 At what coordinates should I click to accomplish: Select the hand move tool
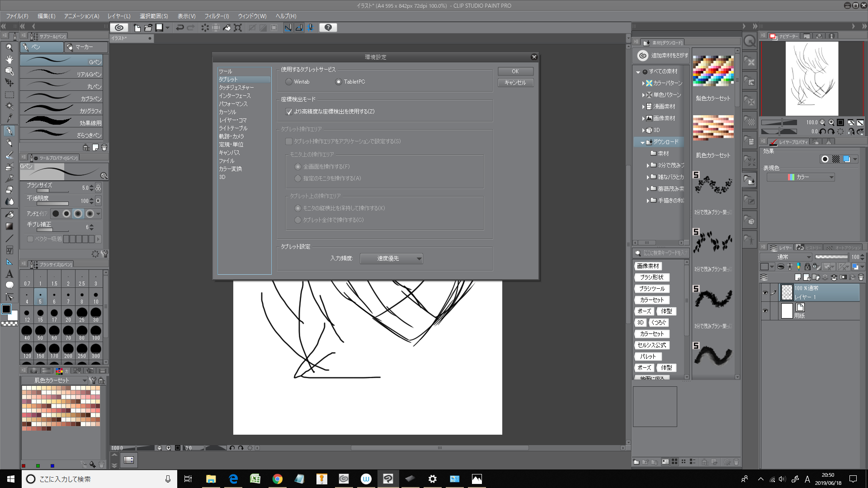pos(9,59)
